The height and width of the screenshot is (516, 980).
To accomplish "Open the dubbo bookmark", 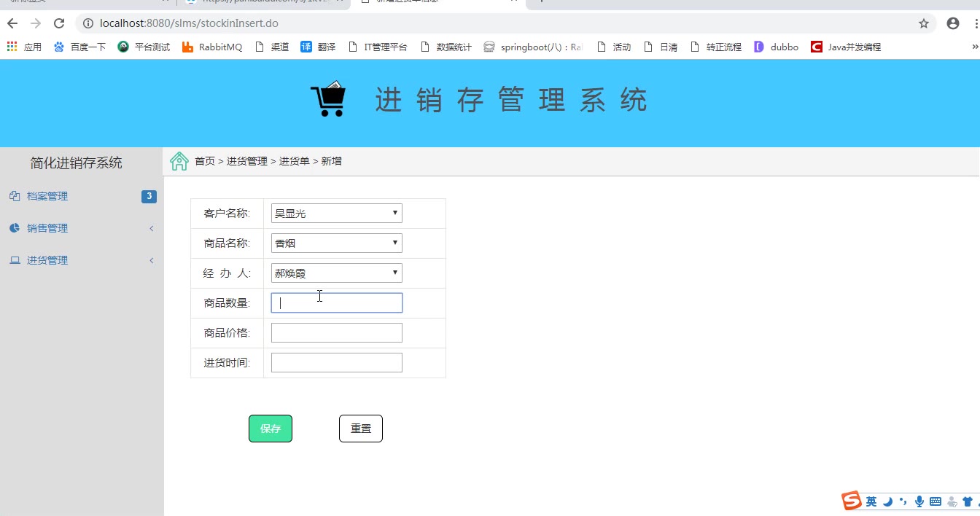I will tap(776, 47).
